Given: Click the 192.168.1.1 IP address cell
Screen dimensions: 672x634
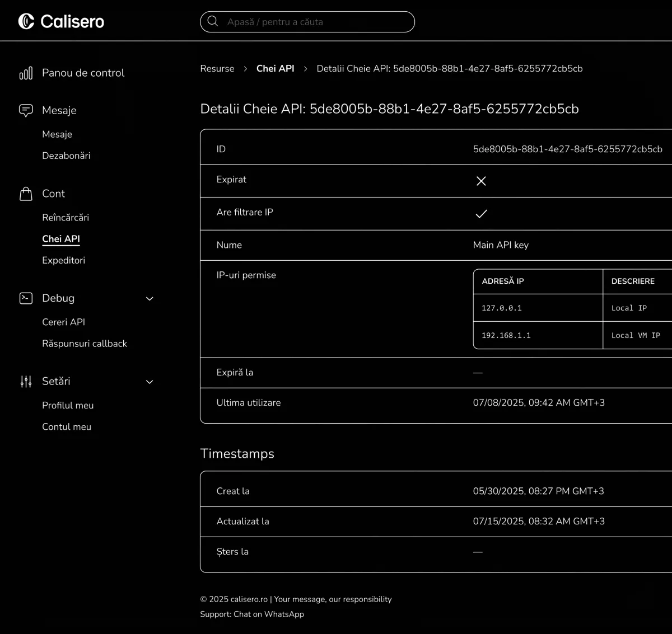Looking at the screenshot, I should (506, 335).
